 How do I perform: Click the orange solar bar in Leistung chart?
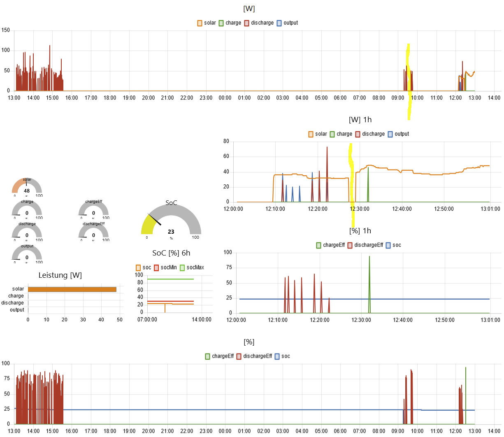[x=72, y=289]
